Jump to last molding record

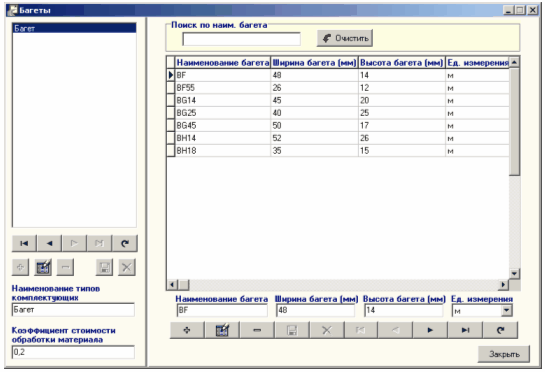coord(465,330)
